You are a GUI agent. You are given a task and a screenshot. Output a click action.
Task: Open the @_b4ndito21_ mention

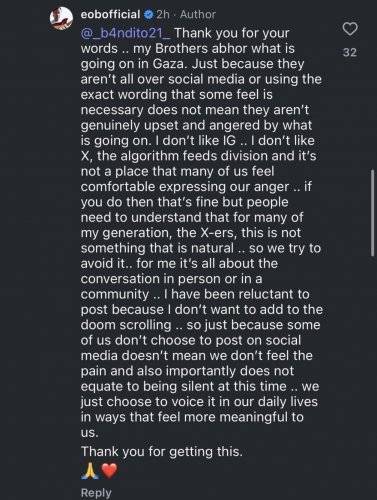coord(126,33)
